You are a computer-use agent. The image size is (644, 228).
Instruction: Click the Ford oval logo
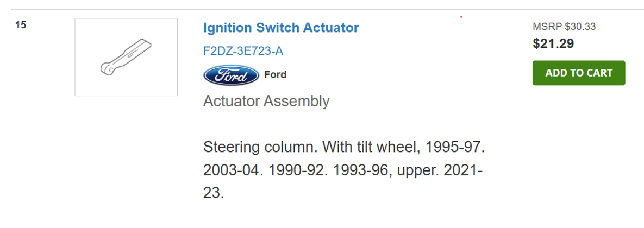(231, 75)
